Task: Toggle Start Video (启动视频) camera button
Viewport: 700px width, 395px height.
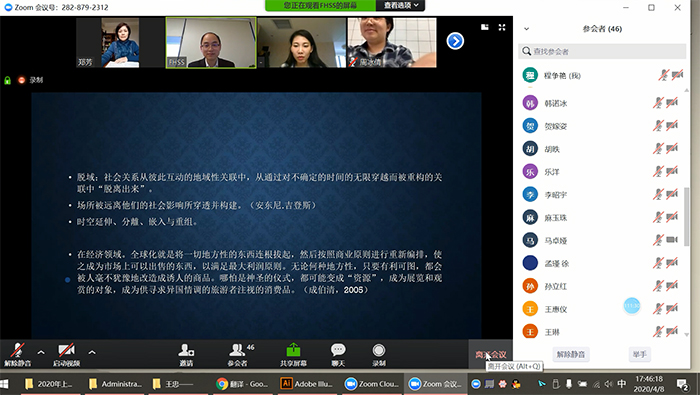Action: 66,355
